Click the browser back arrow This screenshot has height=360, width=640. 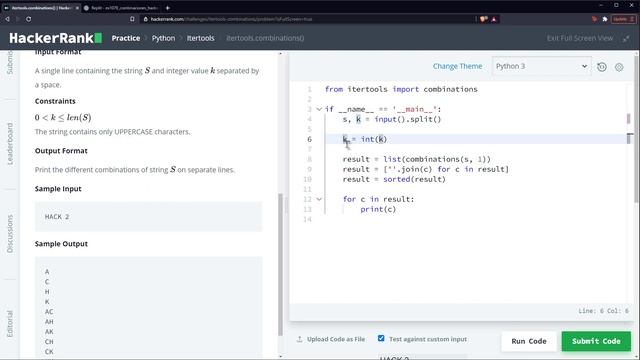pos(7,19)
